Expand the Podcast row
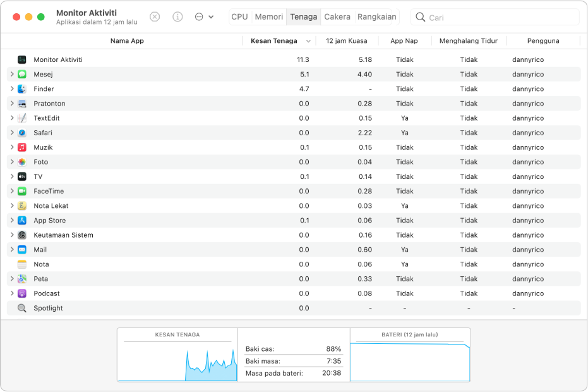Screen dimensions: 588x392 pos(12,293)
